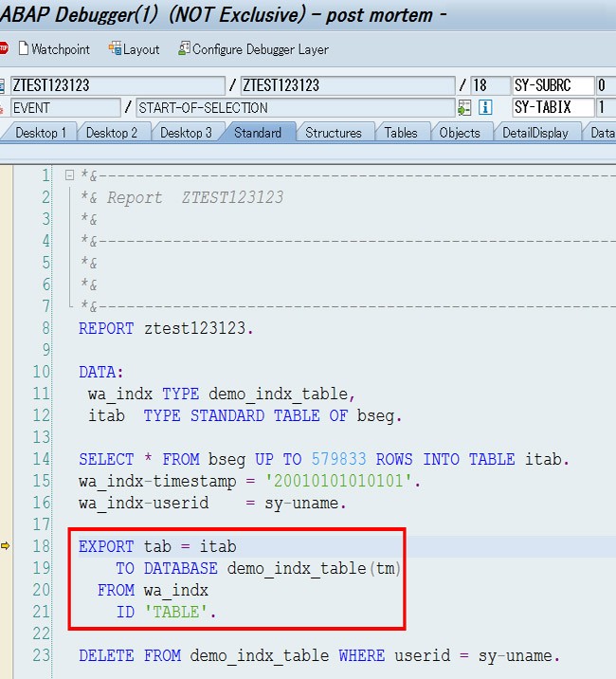Click Report ZTEST123123 comment on line 2

click(195, 197)
